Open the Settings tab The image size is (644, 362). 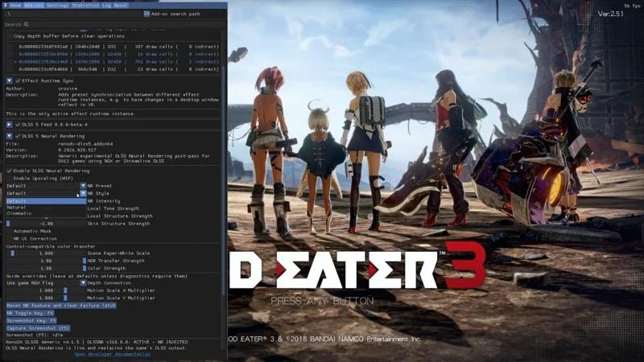point(57,6)
